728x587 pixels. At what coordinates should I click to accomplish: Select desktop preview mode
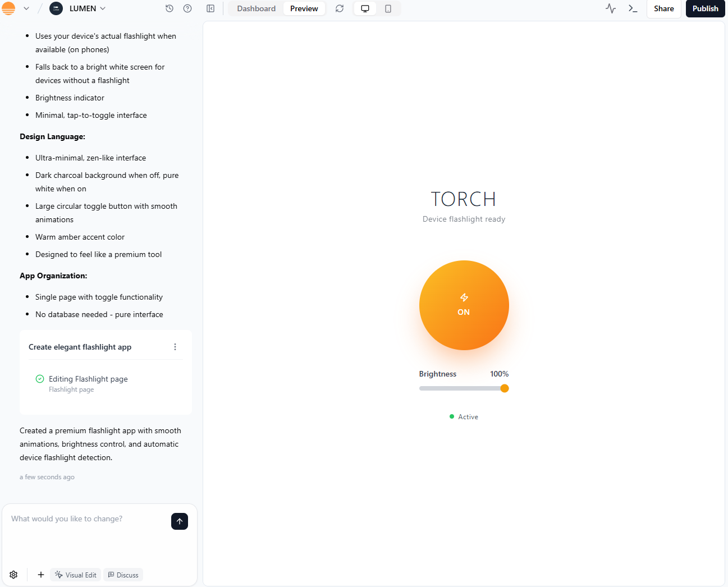tap(365, 8)
